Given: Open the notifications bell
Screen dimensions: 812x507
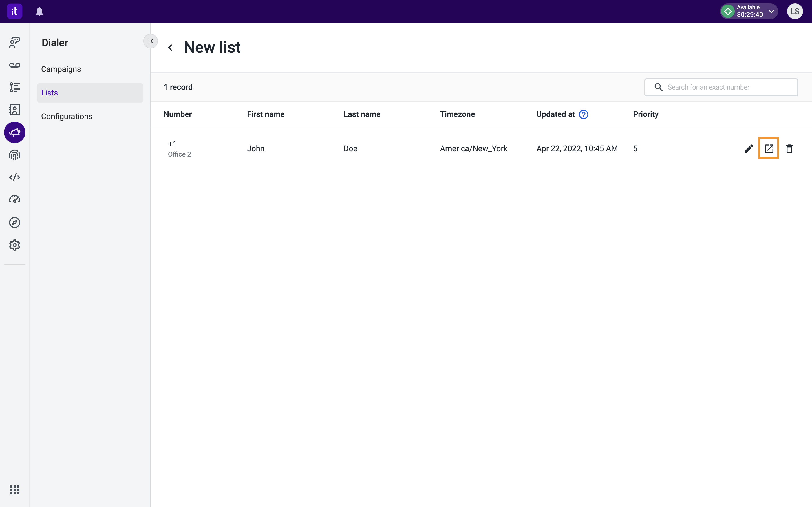Looking at the screenshot, I should pyautogui.click(x=39, y=11).
